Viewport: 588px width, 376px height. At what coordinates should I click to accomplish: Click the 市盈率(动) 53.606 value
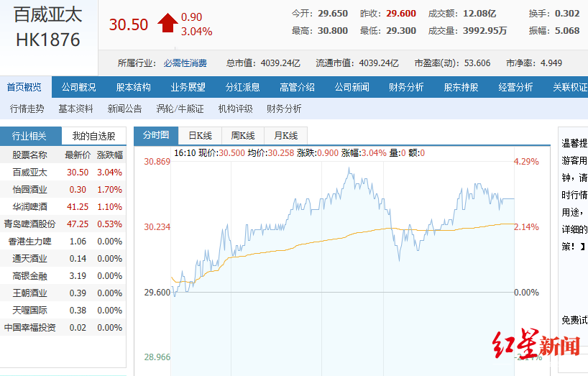(x=477, y=63)
